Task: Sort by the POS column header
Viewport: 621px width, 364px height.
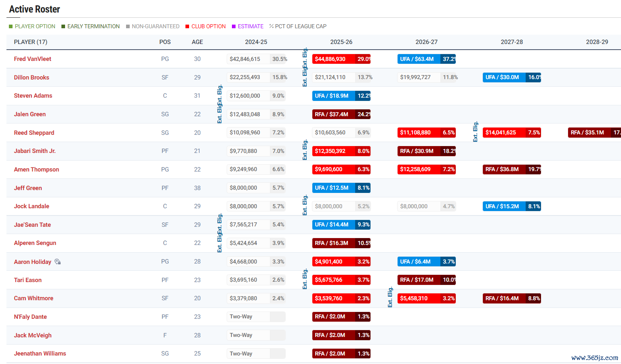Action: click(165, 42)
